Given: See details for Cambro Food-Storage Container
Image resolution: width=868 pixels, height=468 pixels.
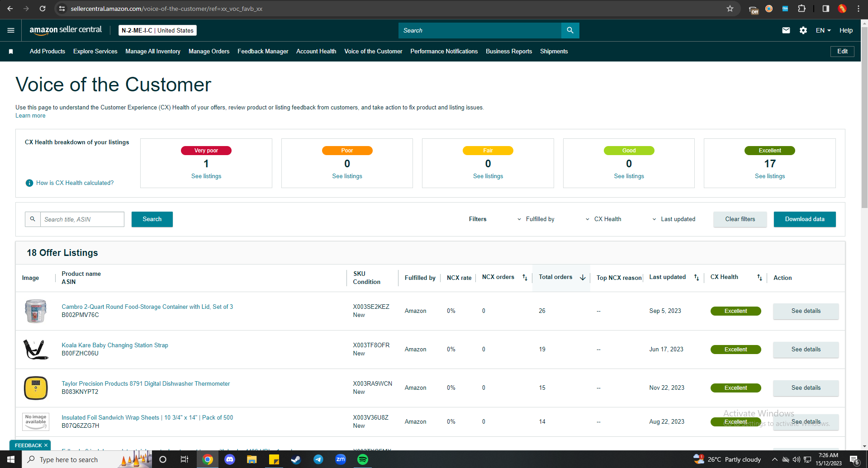Looking at the screenshot, I should tap(806, 311).
